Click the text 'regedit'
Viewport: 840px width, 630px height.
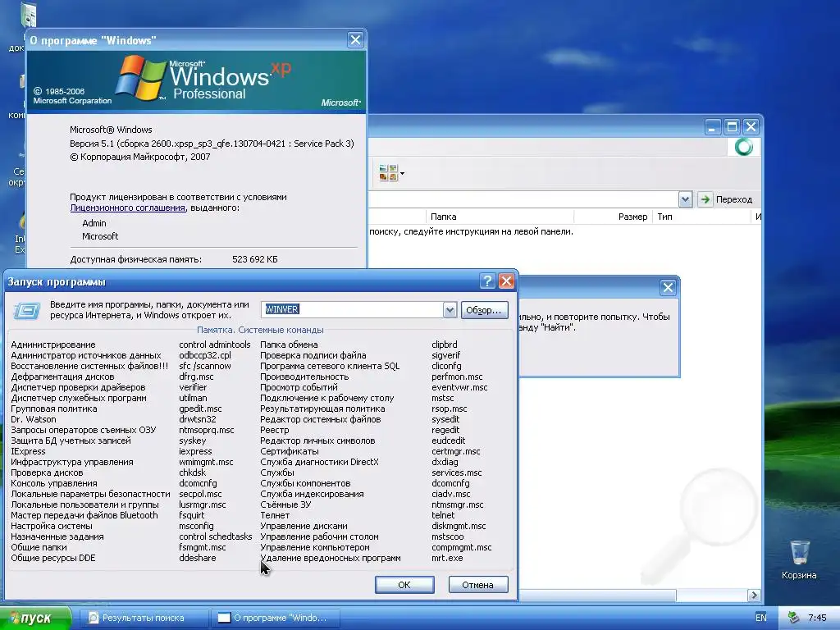coord(445,430)
